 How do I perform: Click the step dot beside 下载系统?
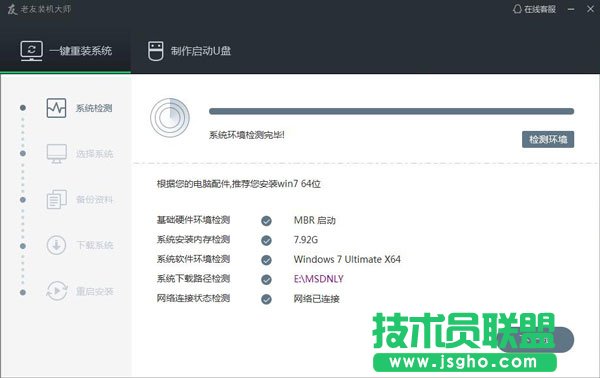tap(23, 246)
